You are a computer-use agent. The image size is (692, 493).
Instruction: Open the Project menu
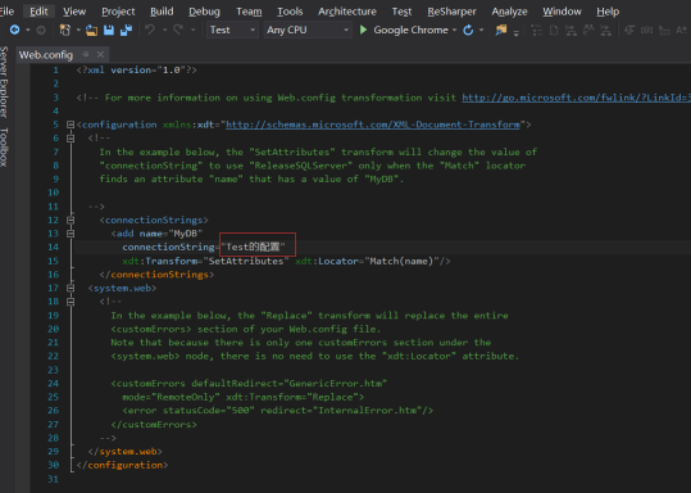[118, 11]
